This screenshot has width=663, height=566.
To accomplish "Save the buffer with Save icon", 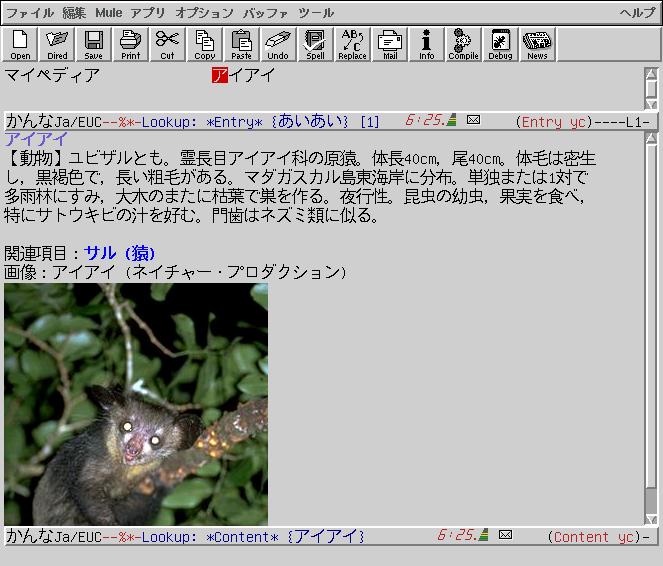I will tap(93, 44).
